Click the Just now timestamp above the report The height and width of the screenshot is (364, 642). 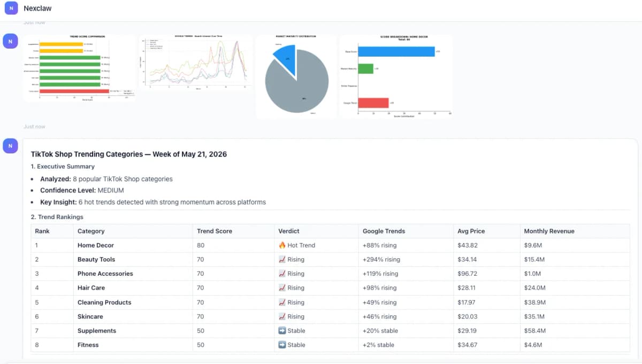click(34, 127)
